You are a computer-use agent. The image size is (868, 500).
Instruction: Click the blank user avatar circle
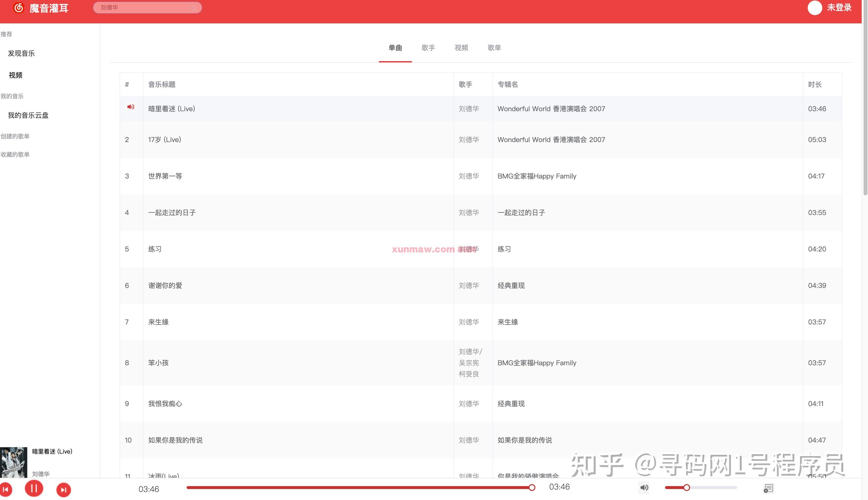815,8
